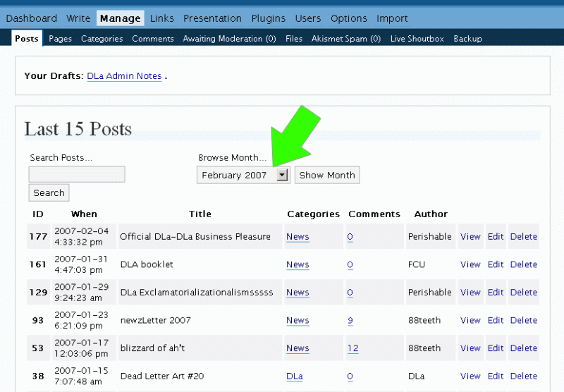Open comments count for DLA booklet
The image size is (564, 392).
coord(350,264)
